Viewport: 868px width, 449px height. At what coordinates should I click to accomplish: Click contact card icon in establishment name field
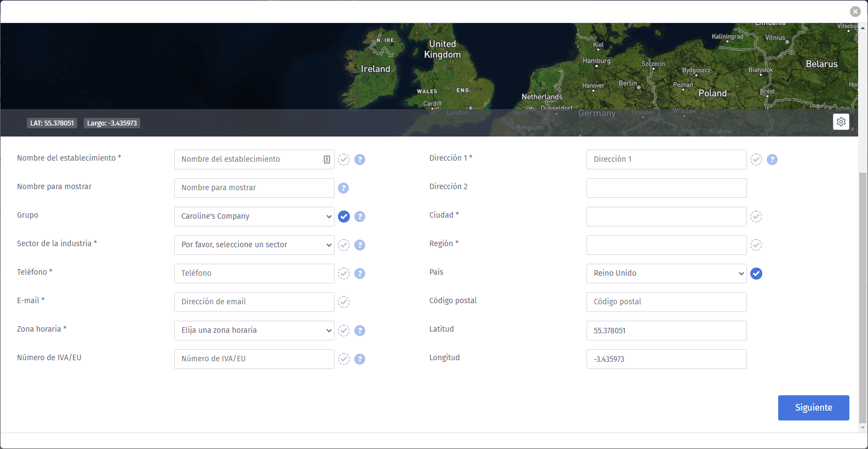click(327, 160)
